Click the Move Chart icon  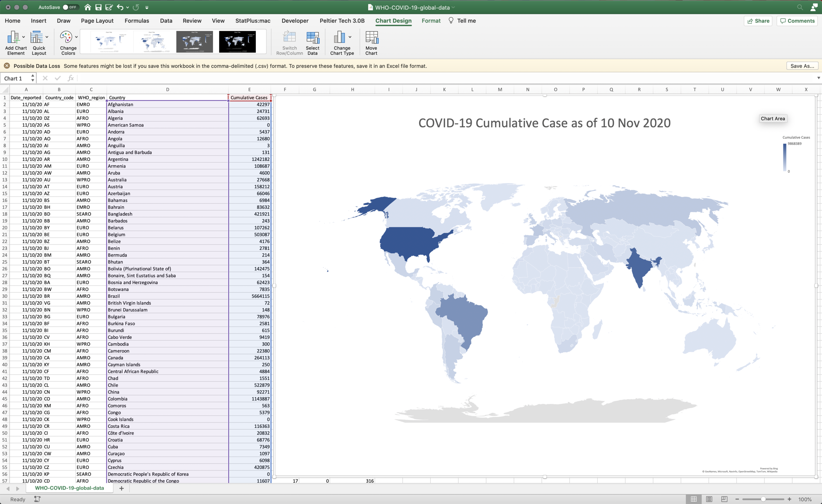pos(371,37)
